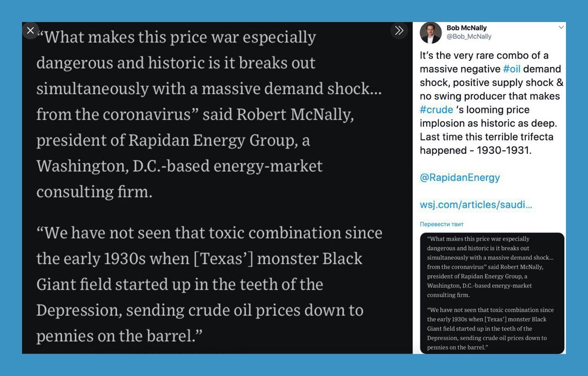Collapse the tweet sidebar with double-chevron icon
The width and height of the screenshot is (588, 376).
[x=399, y=30]
